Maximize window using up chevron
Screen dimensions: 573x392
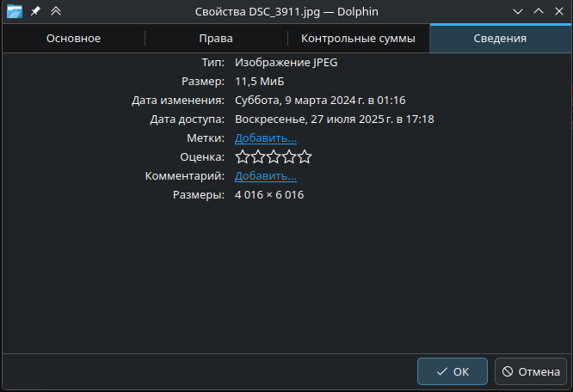click(x=539, y=11)
